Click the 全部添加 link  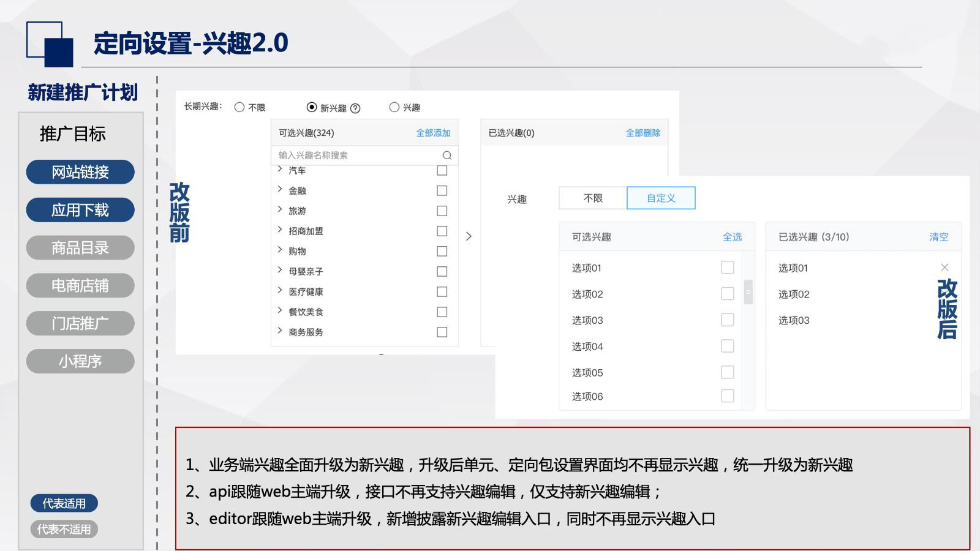[x=433, y=133]
